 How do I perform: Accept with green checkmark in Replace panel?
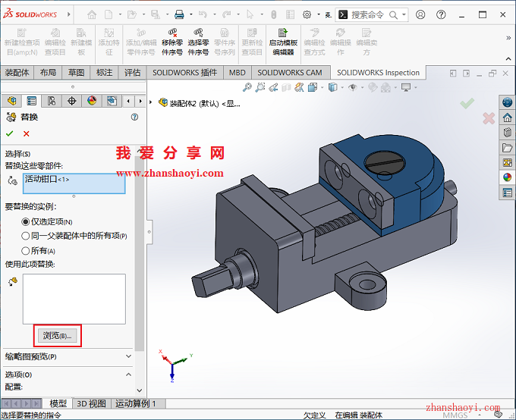[x=10, y=133]
